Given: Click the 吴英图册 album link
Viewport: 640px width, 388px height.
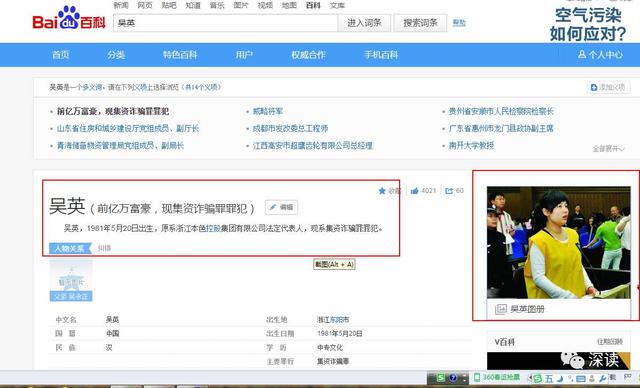Looking at the screenshot, I should [527, 309].
